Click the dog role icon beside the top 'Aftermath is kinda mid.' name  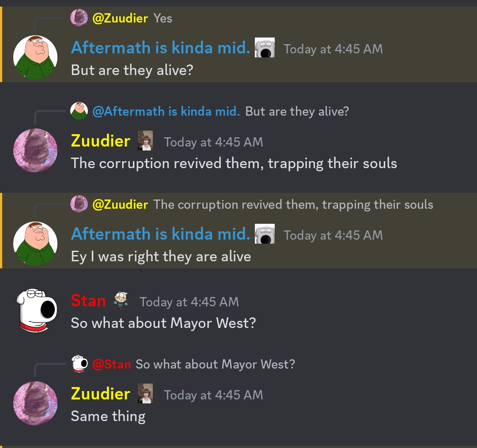(265, 48)
